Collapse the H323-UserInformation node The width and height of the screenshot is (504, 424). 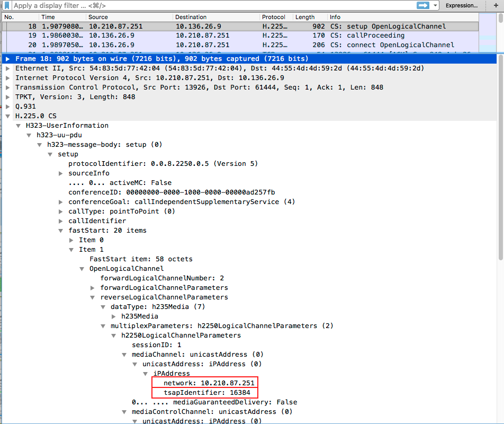pos(19,126)
